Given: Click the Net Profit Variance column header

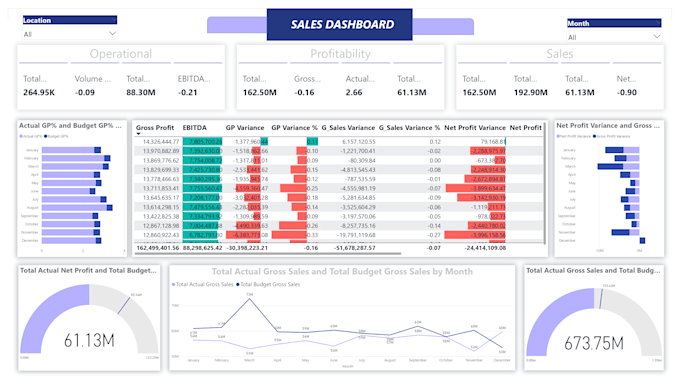Looking at the screenshot, I should coord(475,128).
